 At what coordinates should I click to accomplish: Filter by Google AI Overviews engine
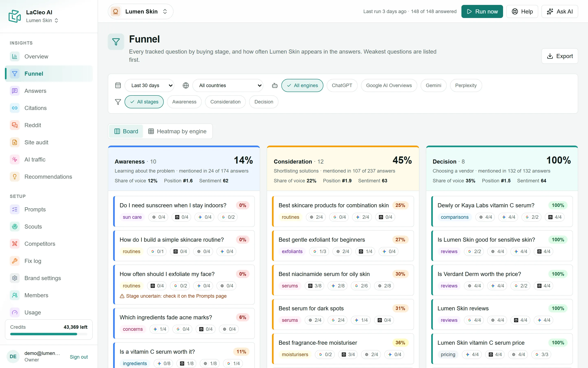pyautogui.click(x=389, y=85)
